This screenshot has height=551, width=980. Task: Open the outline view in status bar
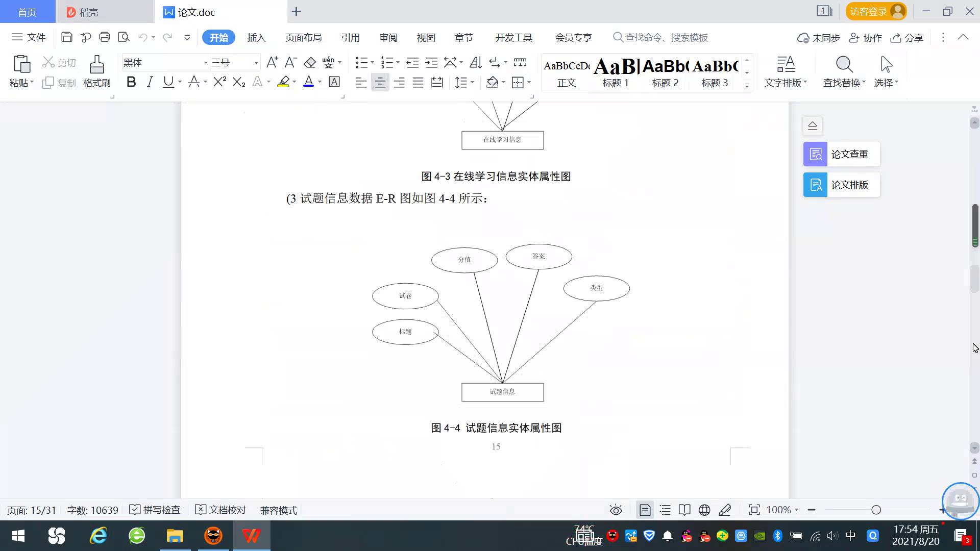[x=665, y=510]
